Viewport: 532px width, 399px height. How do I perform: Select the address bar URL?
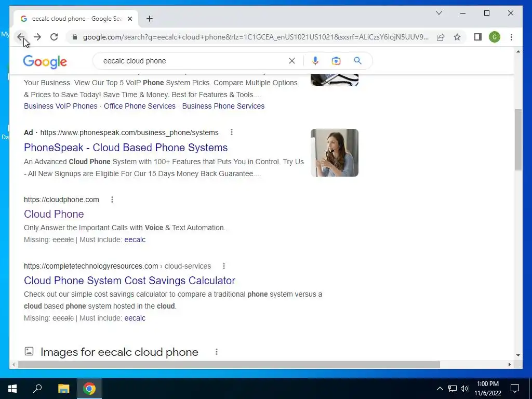[x=256, y=37]
